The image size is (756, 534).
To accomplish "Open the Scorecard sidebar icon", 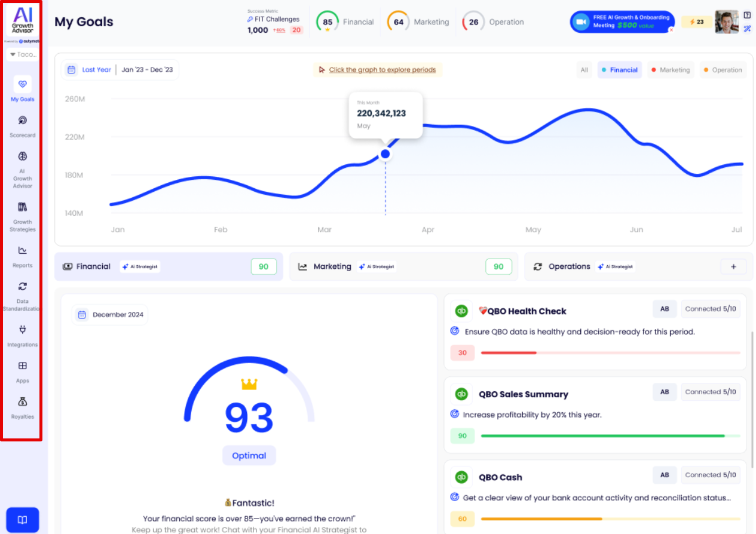I will pyautogui.click(x=23, y=121).
